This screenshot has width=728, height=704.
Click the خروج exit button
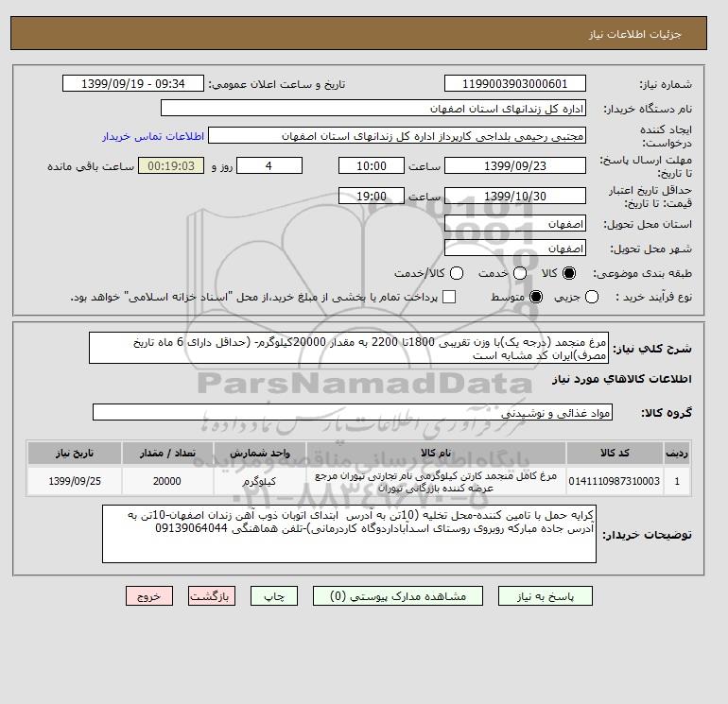[149, 596]
